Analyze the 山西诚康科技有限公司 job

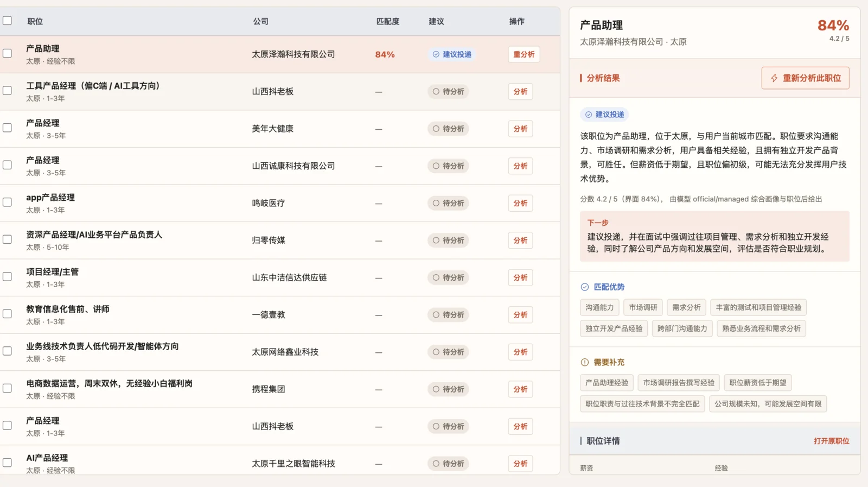click(x=520, y=166)
